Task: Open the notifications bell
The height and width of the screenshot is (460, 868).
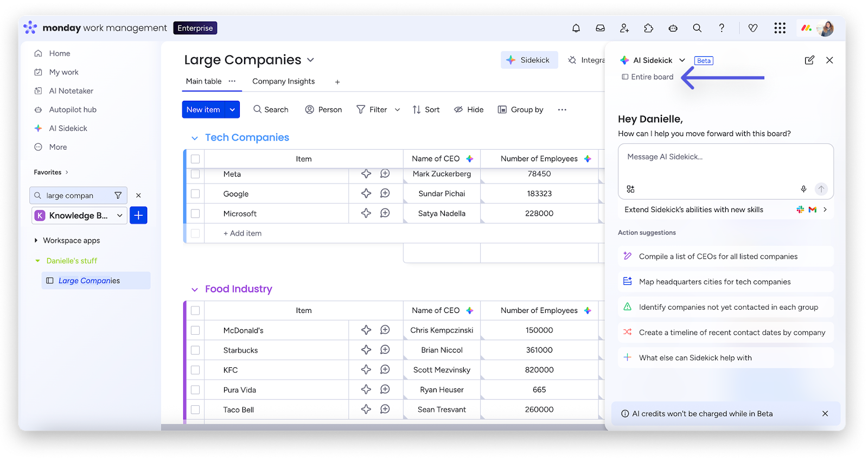Action: pos(576,28)
